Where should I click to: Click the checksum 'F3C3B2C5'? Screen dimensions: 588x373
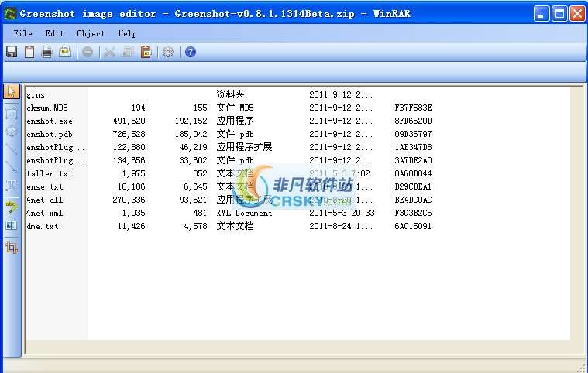[x=413, y=213]
